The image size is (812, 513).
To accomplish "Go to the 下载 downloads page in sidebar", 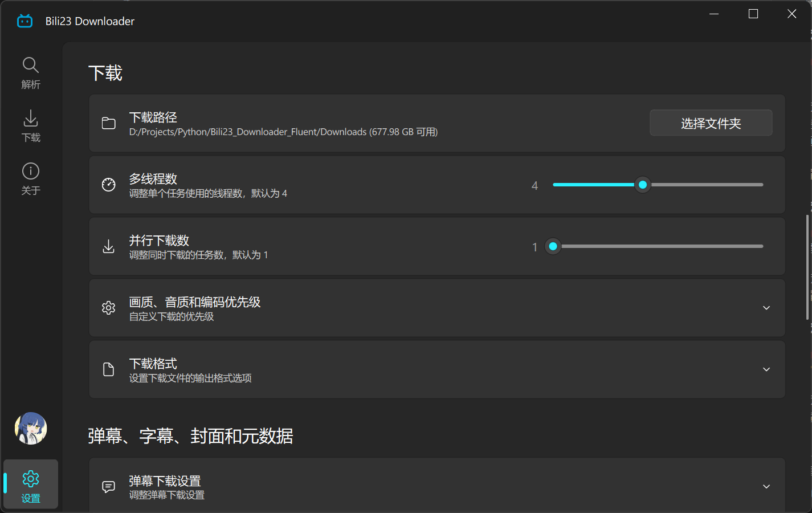I will pyautogui.click(x=31, y=125).
